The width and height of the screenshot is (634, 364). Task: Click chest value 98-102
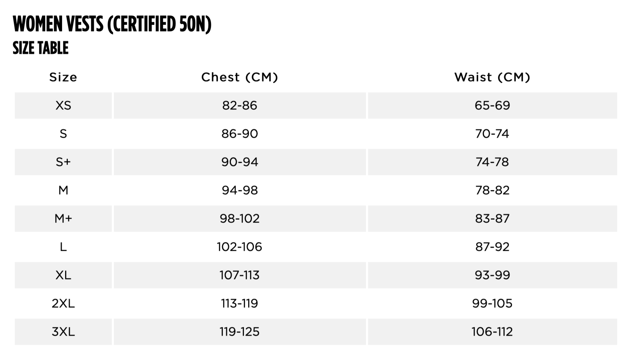(x=240, y=219)
